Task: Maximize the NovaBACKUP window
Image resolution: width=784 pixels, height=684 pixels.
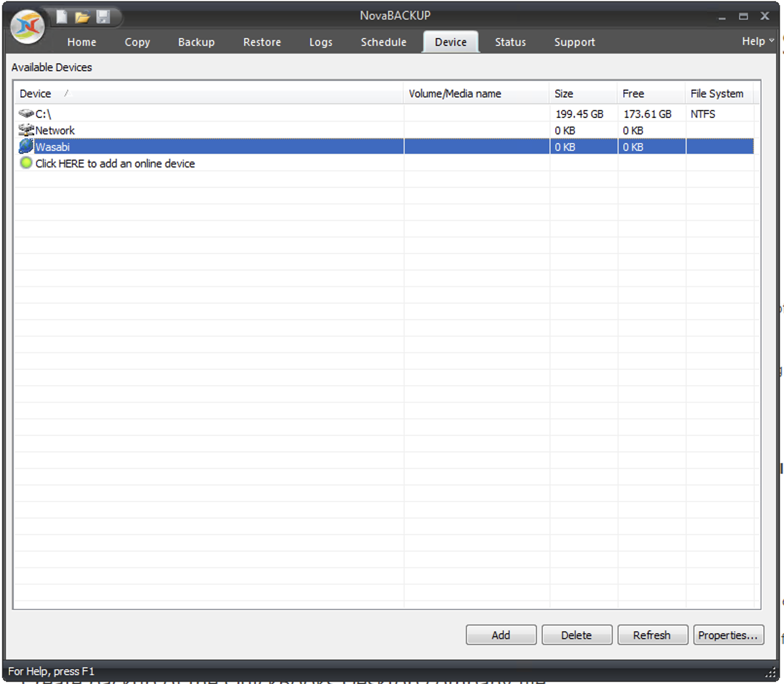Action: pos(743,17)
